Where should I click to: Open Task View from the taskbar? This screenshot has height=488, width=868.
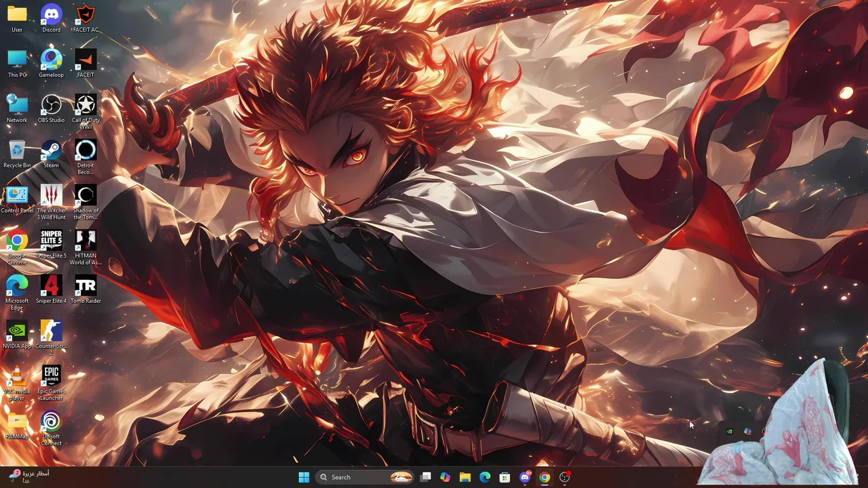point(425,477)
